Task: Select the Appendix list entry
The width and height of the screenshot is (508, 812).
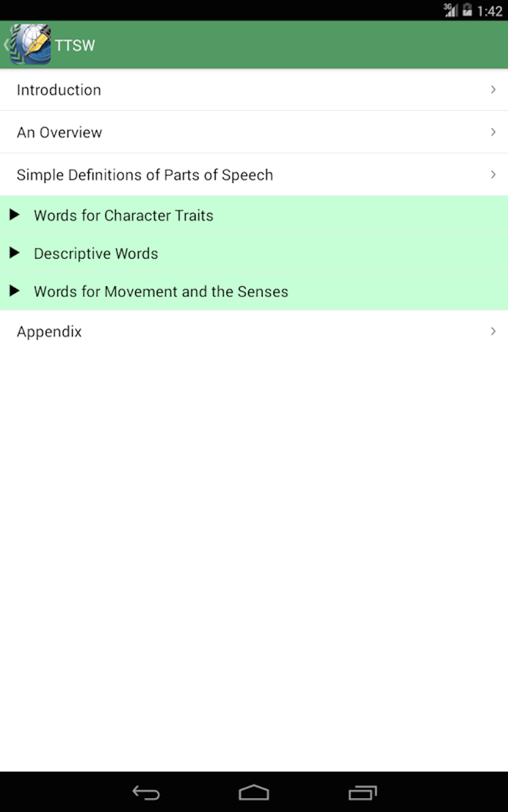Action: [50, 331]
